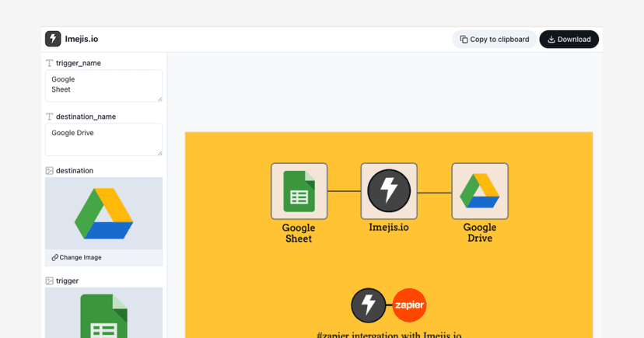Click the Imejis.io bolt icon on canvas
644x338 pixels.
point(389,191)
